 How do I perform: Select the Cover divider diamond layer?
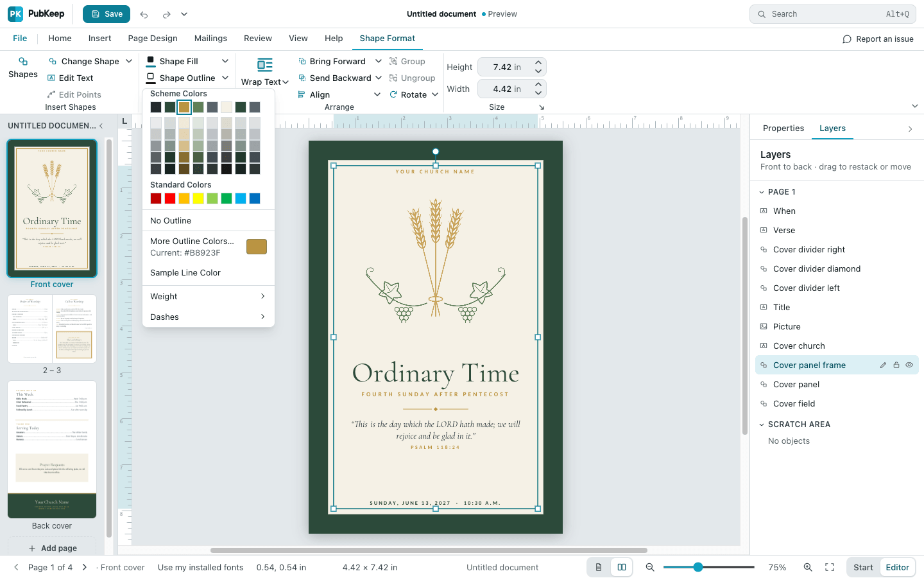(x=837, y=269)
